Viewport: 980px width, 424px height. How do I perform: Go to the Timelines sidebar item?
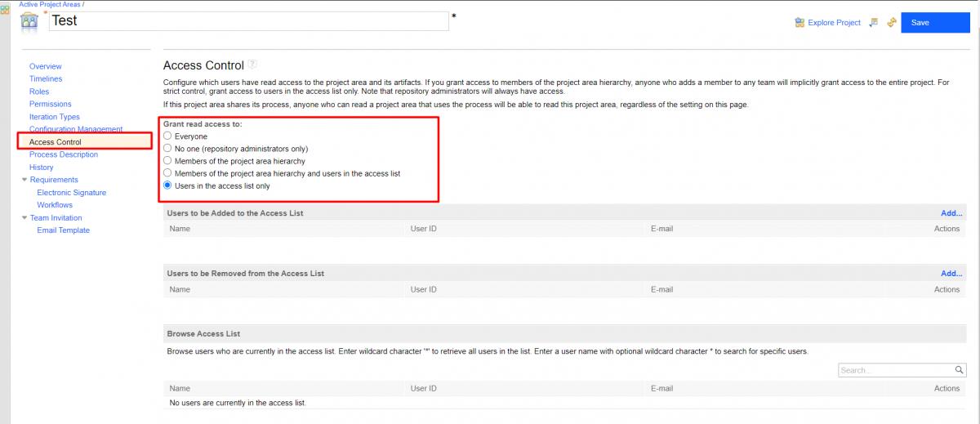coord(46,79)
